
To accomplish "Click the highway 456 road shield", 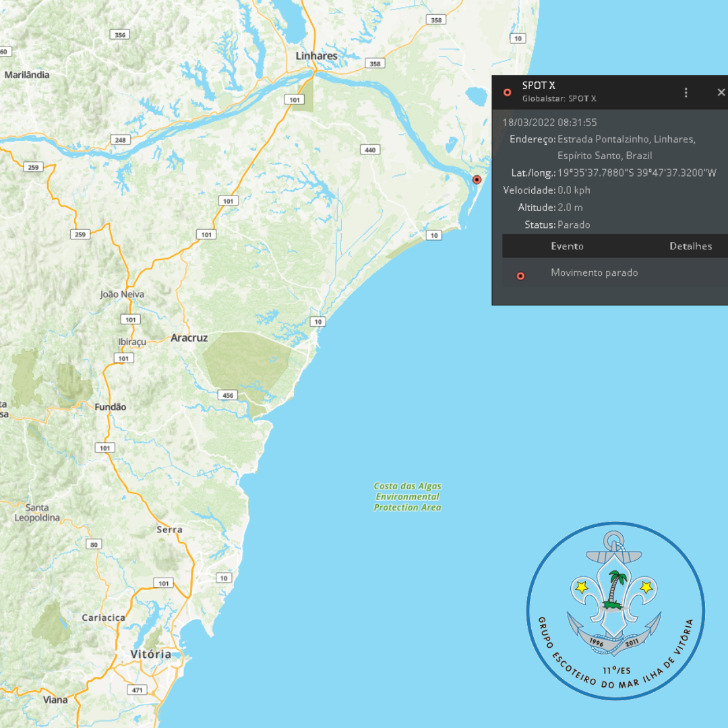I will click(228, 395).
